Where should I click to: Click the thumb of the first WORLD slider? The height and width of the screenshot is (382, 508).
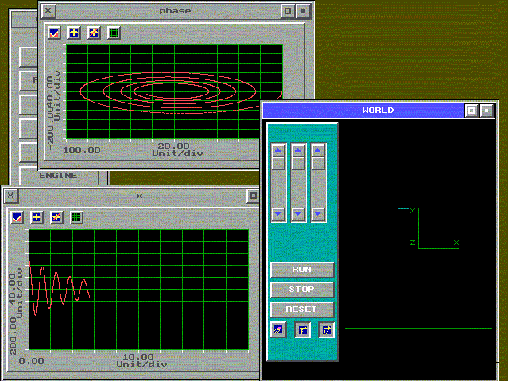click(x=278, y=163)
